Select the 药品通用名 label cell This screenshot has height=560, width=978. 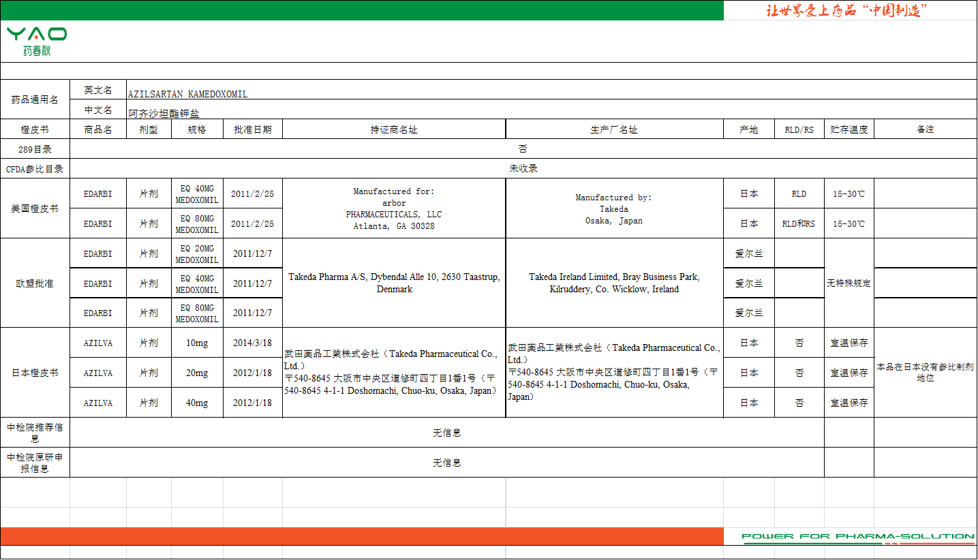click(x=35, y=99)
